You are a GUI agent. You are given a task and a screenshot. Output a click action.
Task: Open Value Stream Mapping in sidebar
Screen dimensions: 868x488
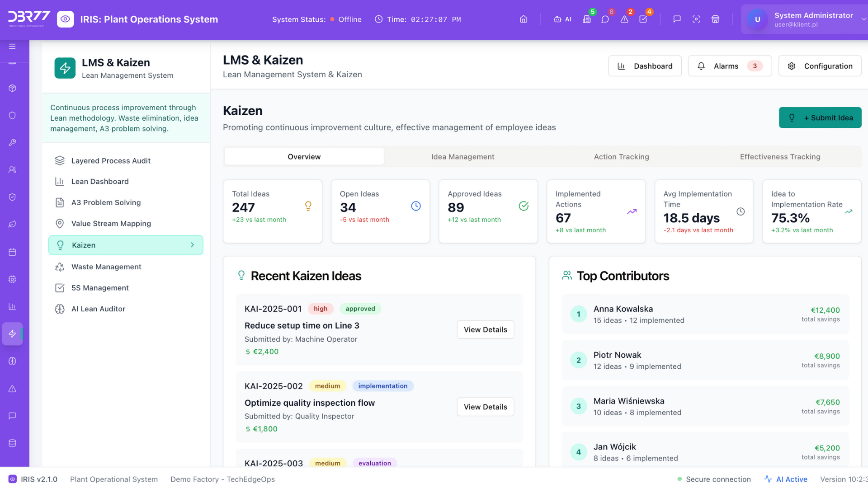[111, 224]
